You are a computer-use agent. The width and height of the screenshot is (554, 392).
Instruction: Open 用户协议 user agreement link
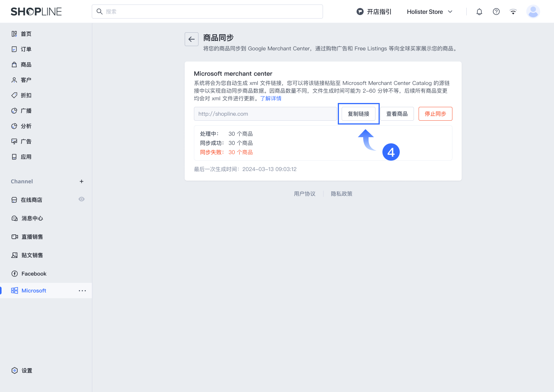tap(305, 194)
